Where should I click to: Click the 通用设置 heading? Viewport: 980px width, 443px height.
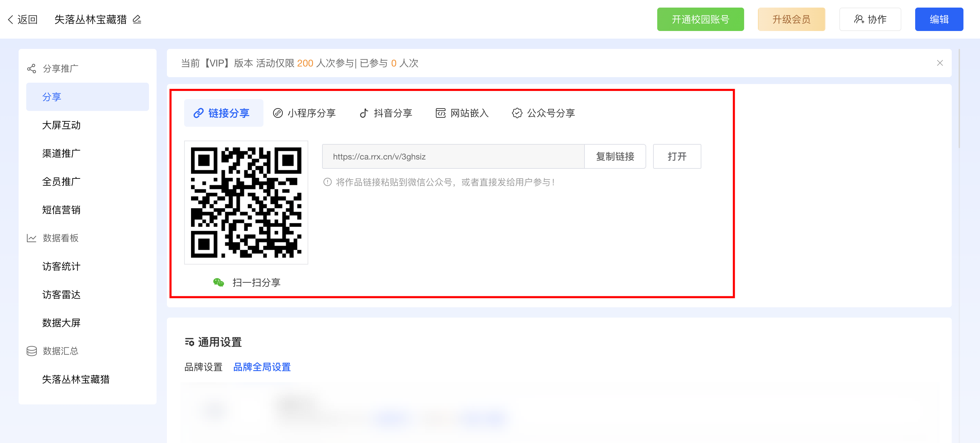click(x=220, y=342)
